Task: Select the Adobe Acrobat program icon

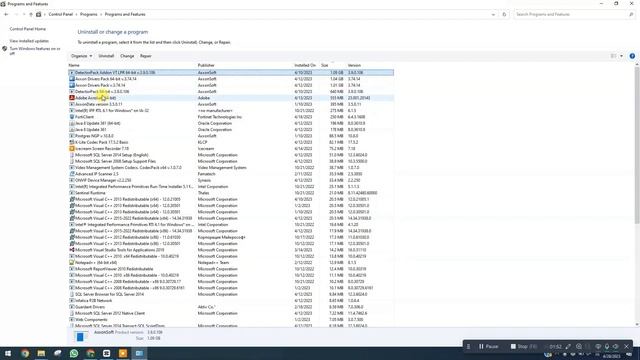Action: click(72, 98)
